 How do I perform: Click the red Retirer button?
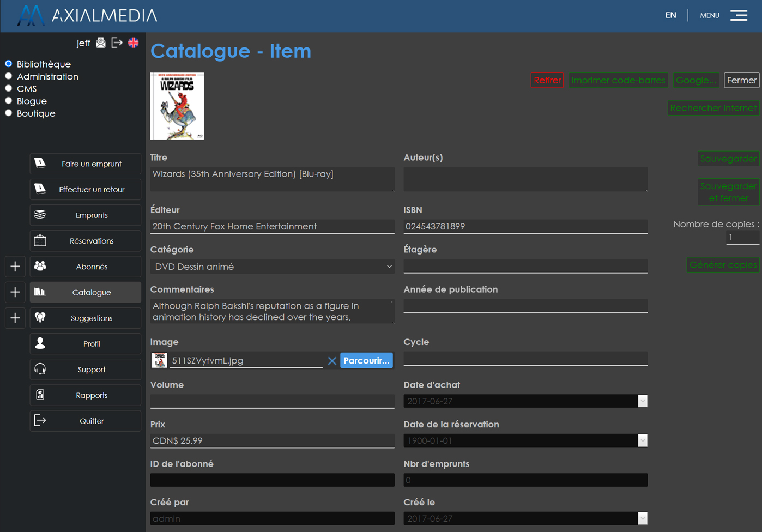(x=547, y=80)
